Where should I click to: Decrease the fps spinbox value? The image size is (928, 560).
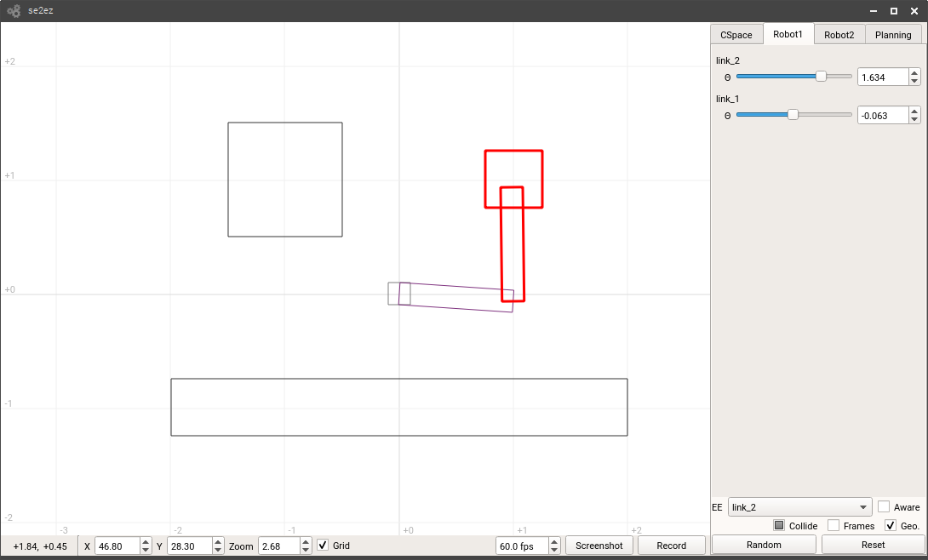click(x=554, y=550)
